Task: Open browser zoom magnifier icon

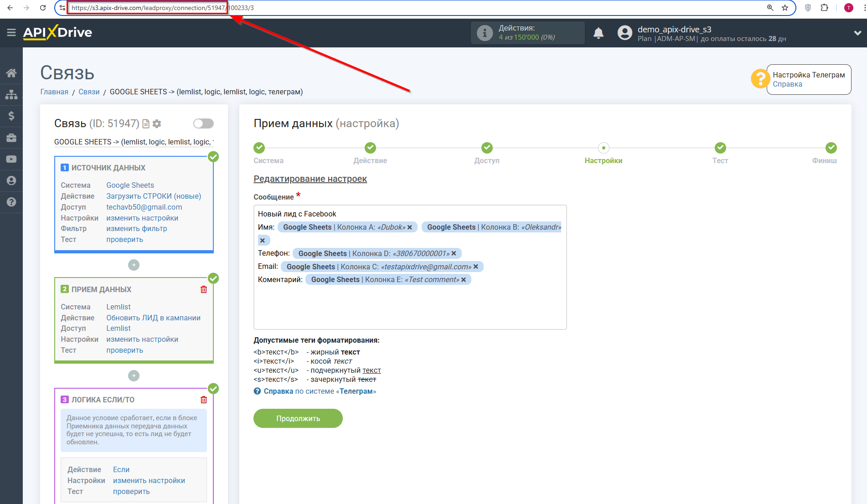Action: 770,8
